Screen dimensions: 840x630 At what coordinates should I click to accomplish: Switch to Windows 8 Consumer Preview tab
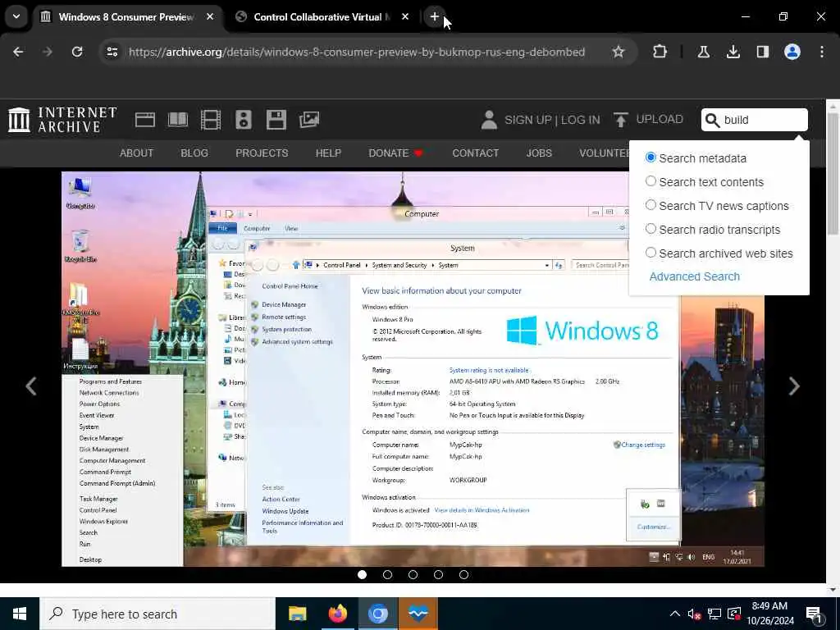[x=127, y=16]
